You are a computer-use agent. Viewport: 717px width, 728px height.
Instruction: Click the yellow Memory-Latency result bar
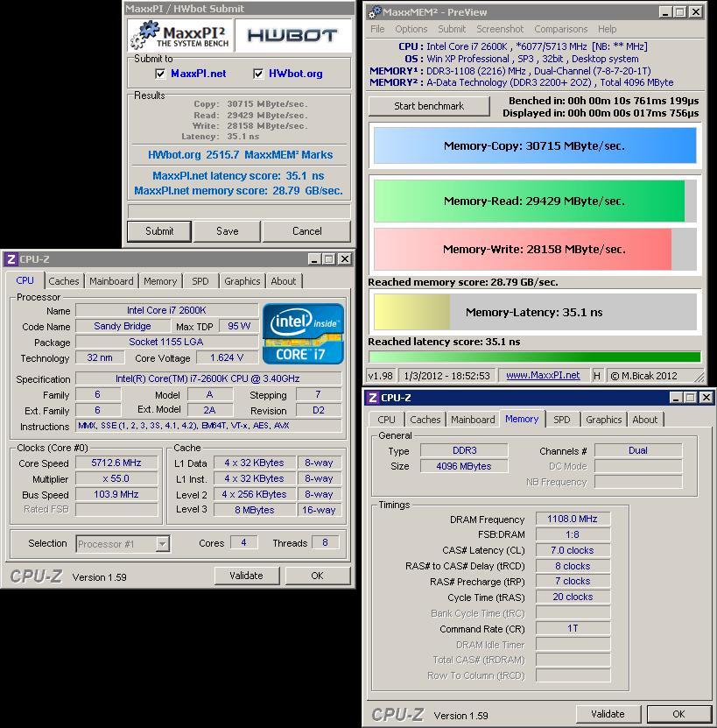pos(535,312)
